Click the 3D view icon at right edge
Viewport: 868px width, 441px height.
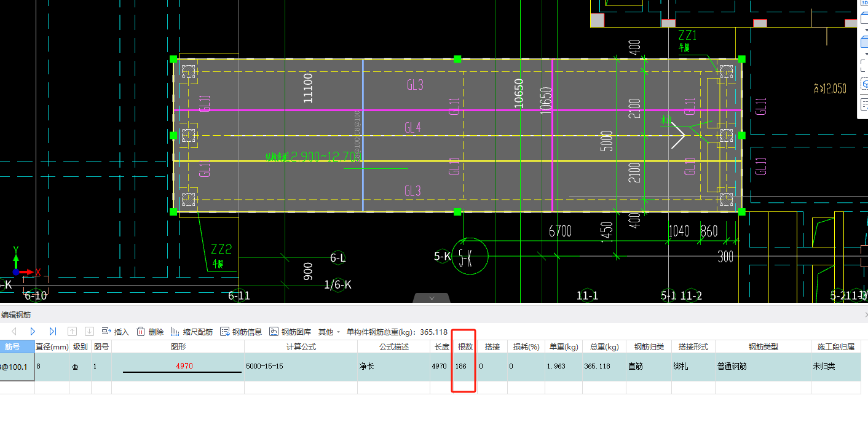click(864, 3)
